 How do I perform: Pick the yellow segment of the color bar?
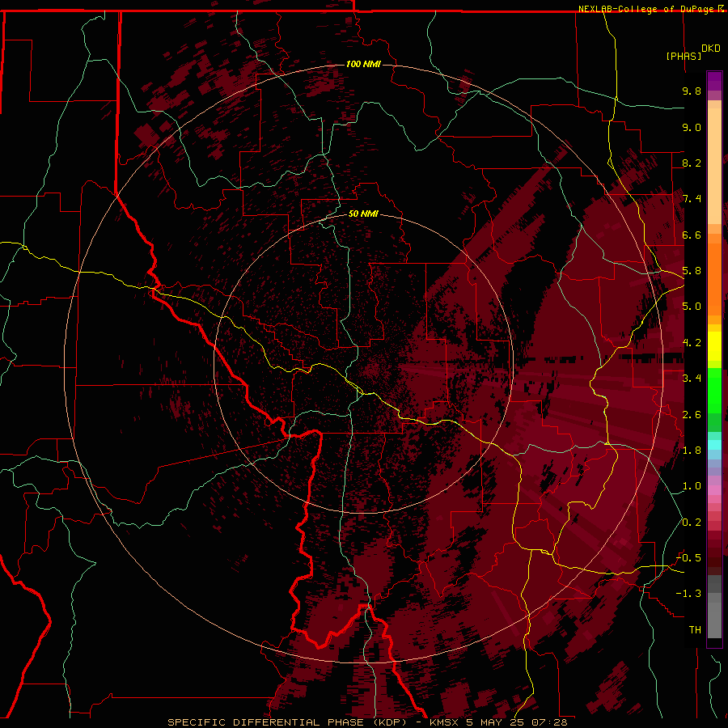point(714,346)
